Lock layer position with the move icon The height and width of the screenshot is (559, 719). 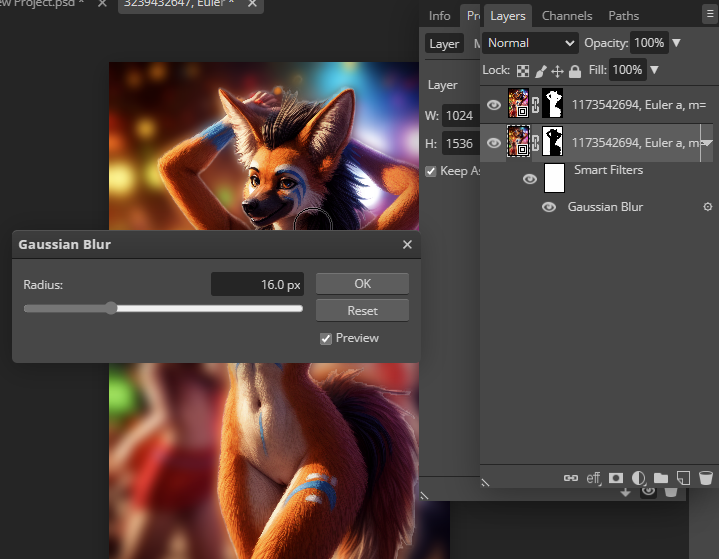coord(557,71)
